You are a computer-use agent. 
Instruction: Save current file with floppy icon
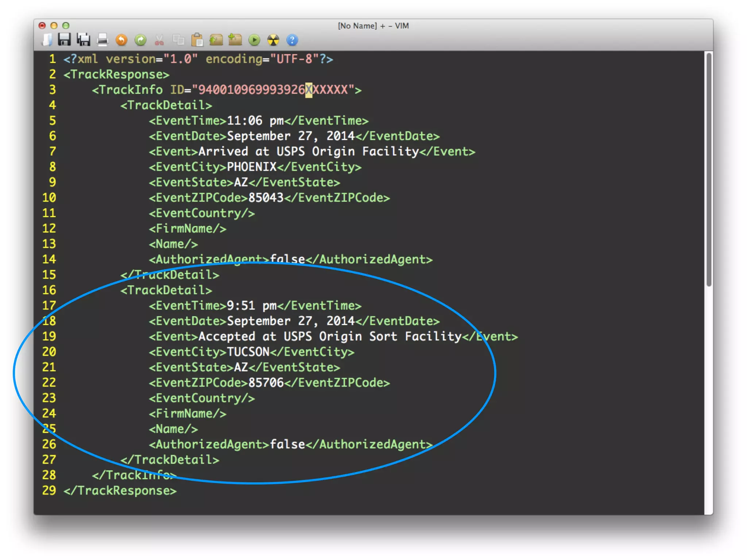(65, 40)
